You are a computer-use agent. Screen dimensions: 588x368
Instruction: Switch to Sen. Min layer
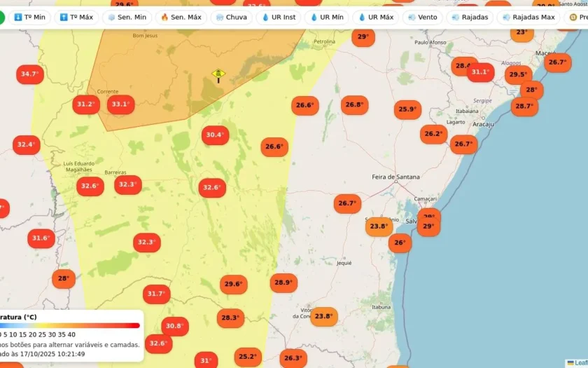127,18
